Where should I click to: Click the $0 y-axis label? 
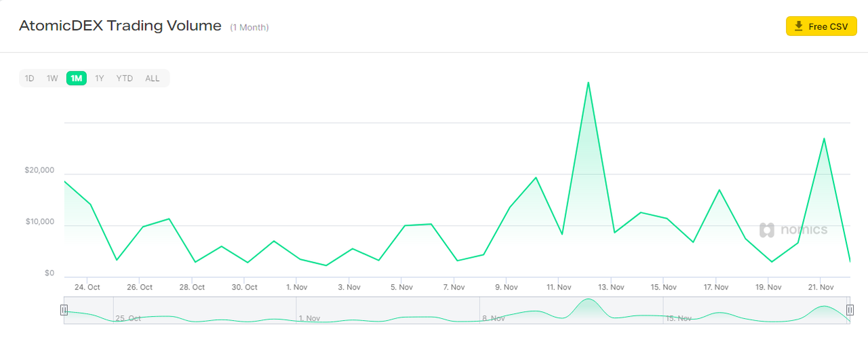[x=50, y=273]
